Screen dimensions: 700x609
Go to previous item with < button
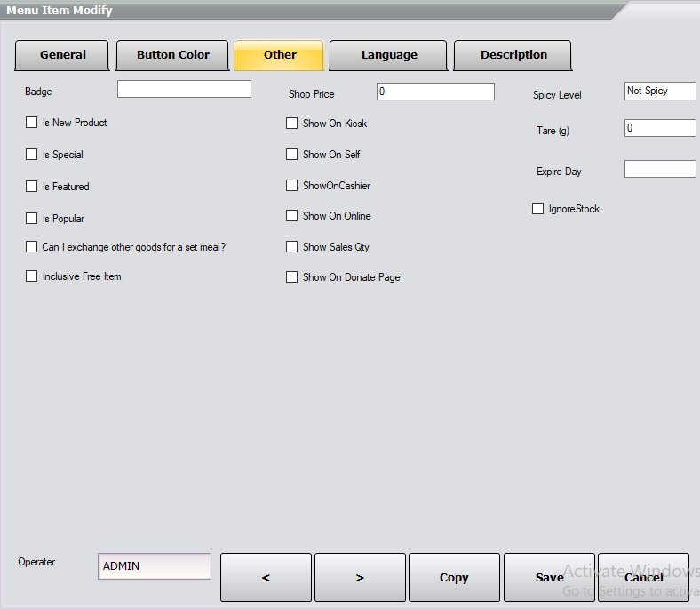click(x=266, y=577)
